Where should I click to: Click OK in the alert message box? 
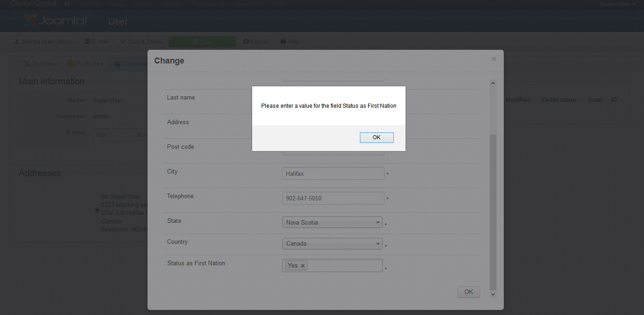(376, 137)
